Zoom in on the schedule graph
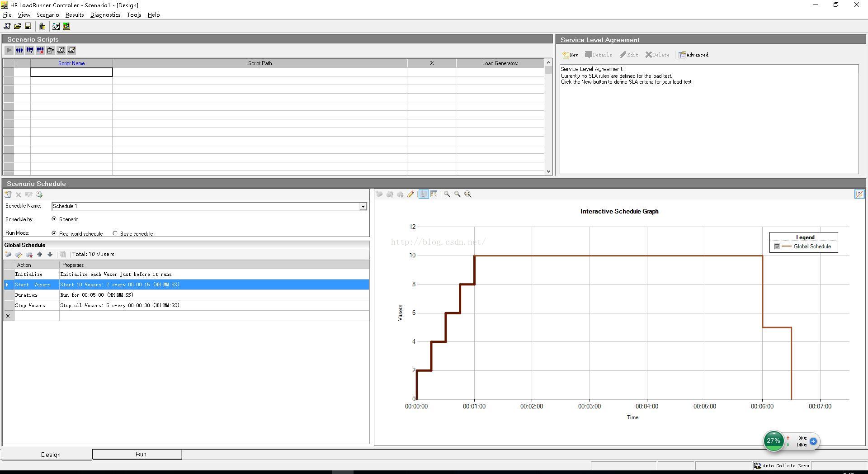This screenshot has width=868, height=474. tap(447, 194)
